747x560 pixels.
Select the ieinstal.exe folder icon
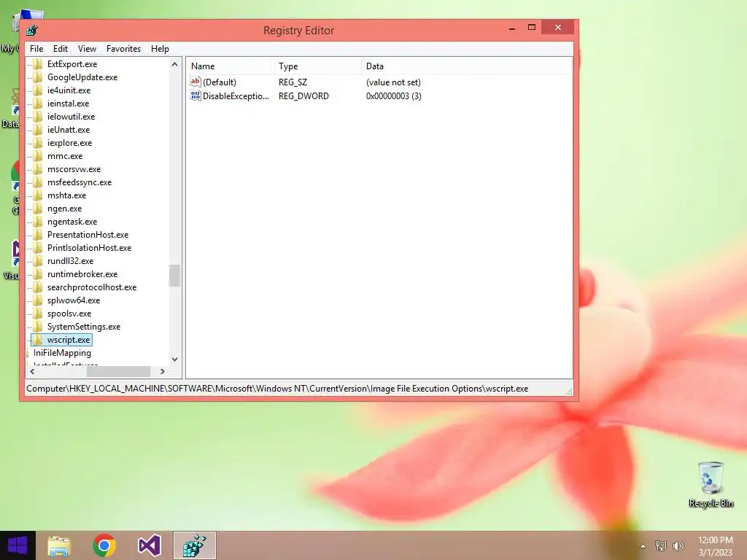38,104
